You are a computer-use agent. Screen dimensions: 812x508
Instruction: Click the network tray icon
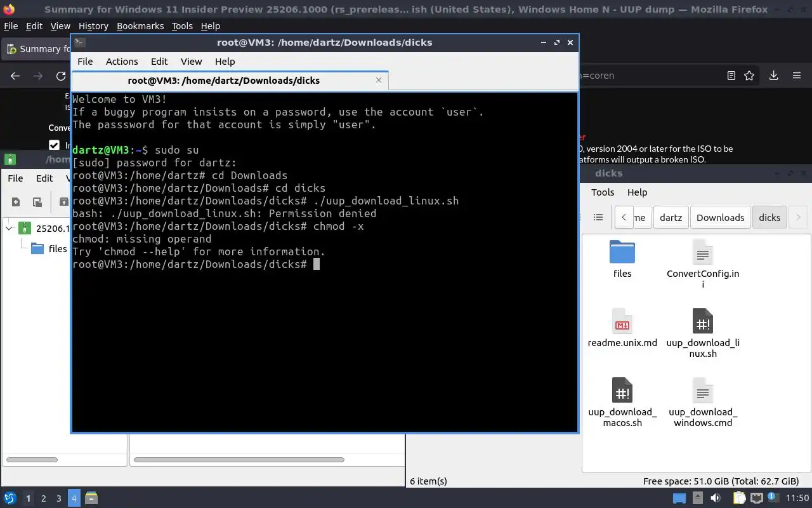[x=757, y=498]
